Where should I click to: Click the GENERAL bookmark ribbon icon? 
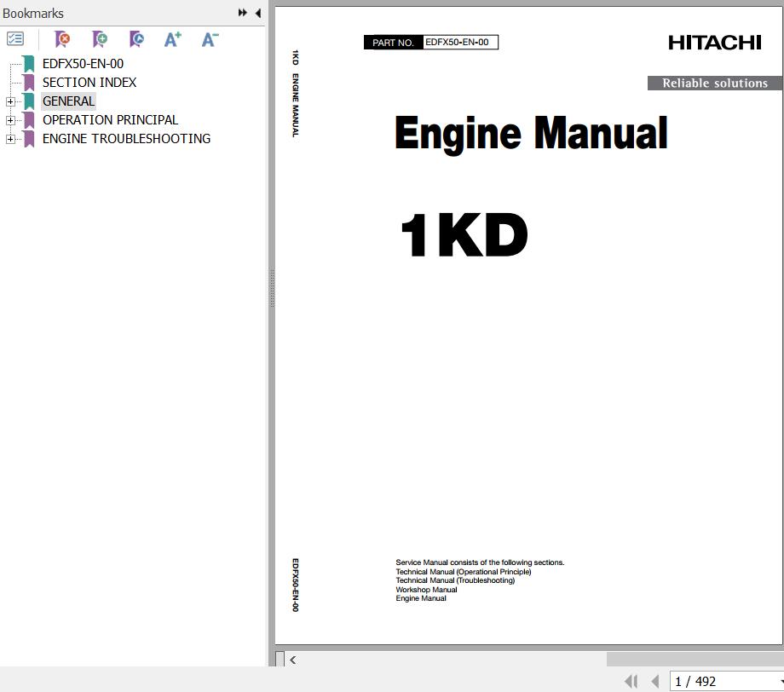(29, 101)
